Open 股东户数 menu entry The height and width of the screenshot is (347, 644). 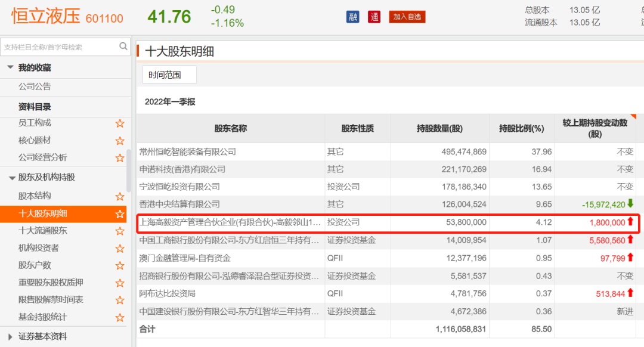[35, 265]
